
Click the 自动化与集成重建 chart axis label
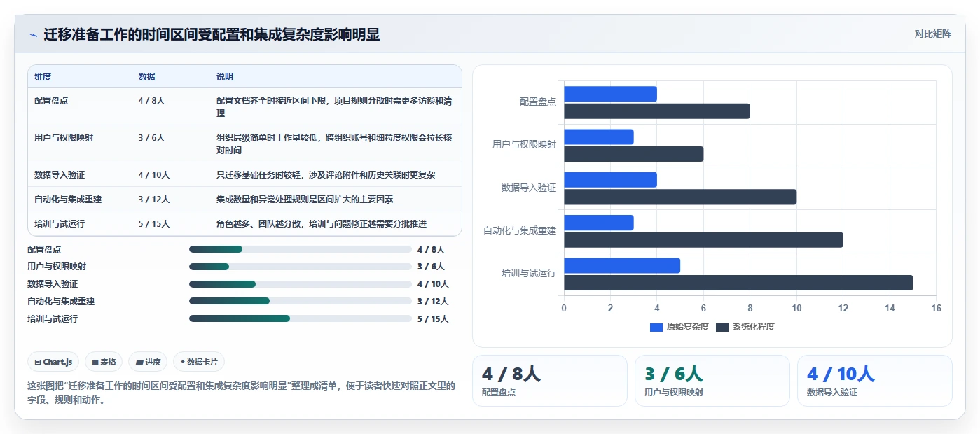point(520,230)
